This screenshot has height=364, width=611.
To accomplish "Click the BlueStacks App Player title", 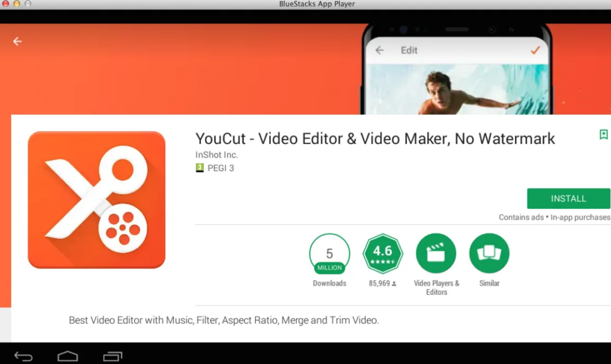I will pos(317,4).
